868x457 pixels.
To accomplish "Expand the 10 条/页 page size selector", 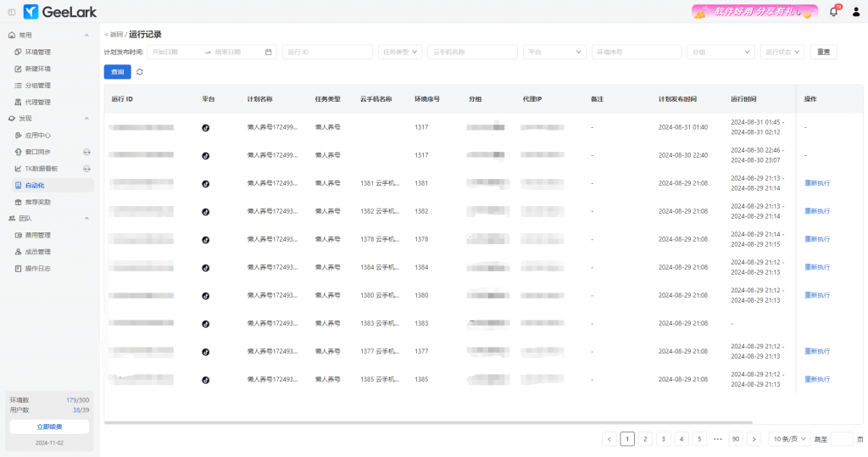I will point(788,439).
